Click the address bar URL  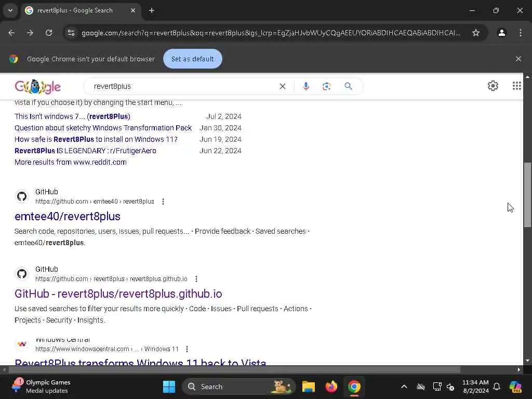[271, 33]
